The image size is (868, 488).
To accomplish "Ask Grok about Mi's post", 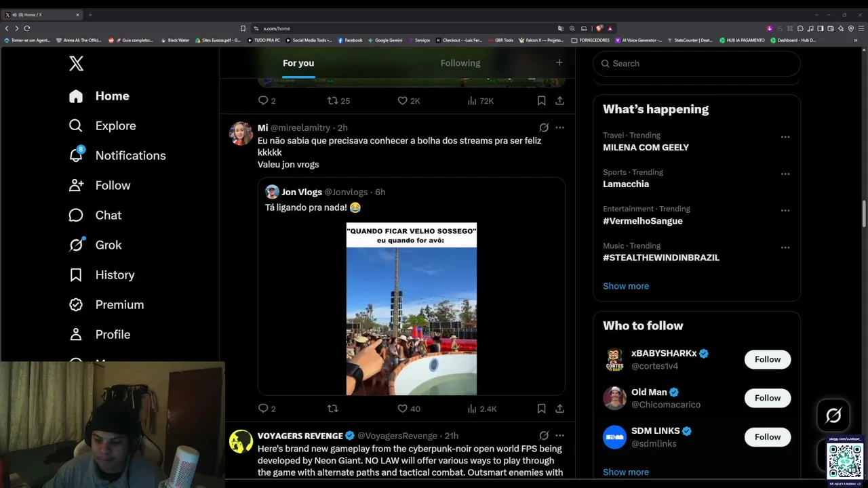I will pos(544,127).
